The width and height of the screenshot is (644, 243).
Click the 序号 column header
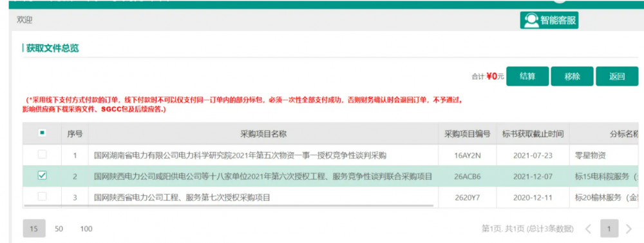coord(75,133)
